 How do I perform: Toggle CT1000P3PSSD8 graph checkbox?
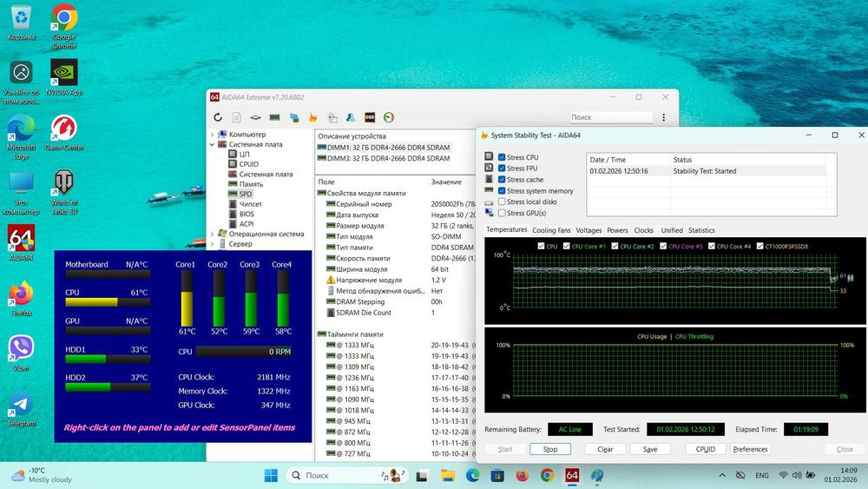click(x=760, y=246)
